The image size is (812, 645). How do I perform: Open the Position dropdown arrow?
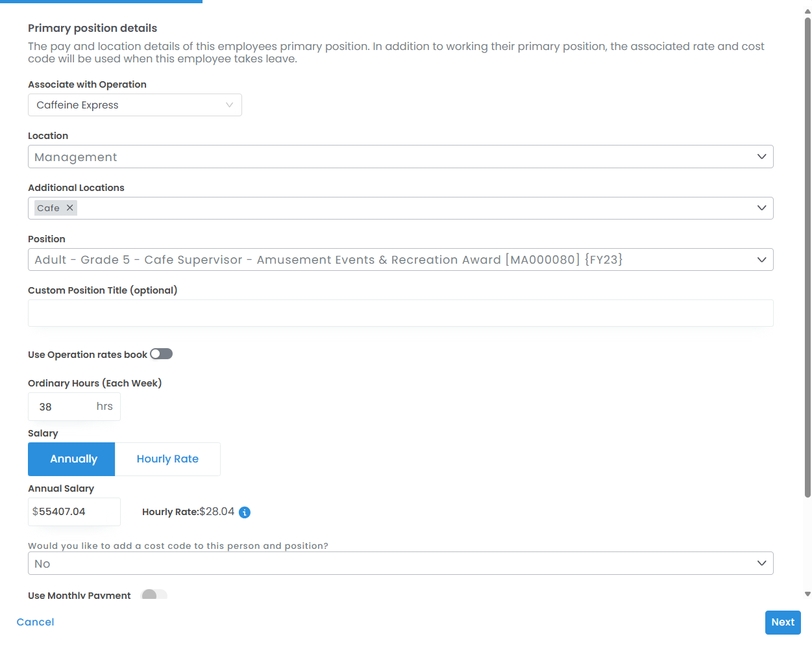[761, 260]
